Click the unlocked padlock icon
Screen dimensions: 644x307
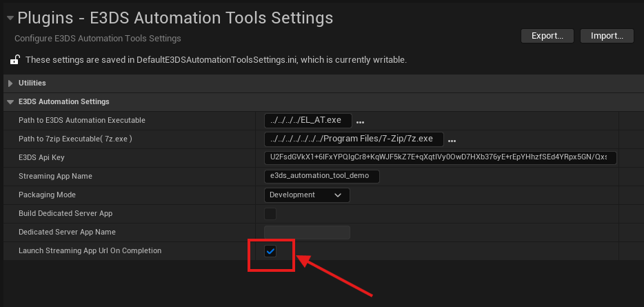tap(14, 60)
